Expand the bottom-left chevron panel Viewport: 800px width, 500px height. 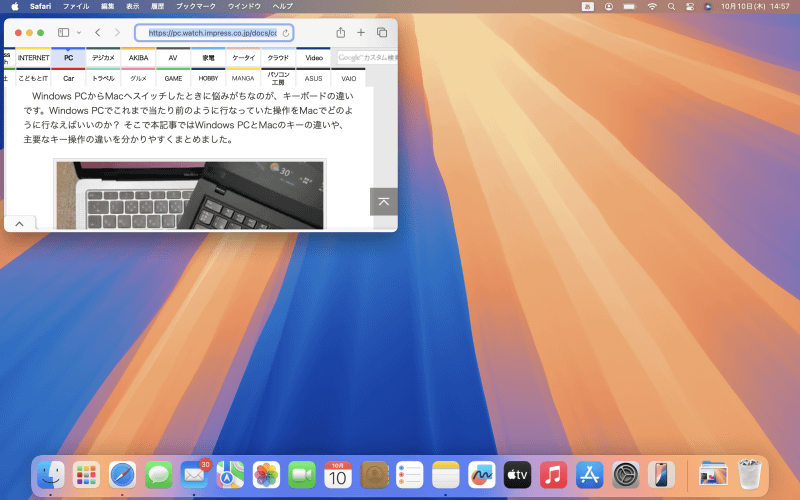(19, 224)
